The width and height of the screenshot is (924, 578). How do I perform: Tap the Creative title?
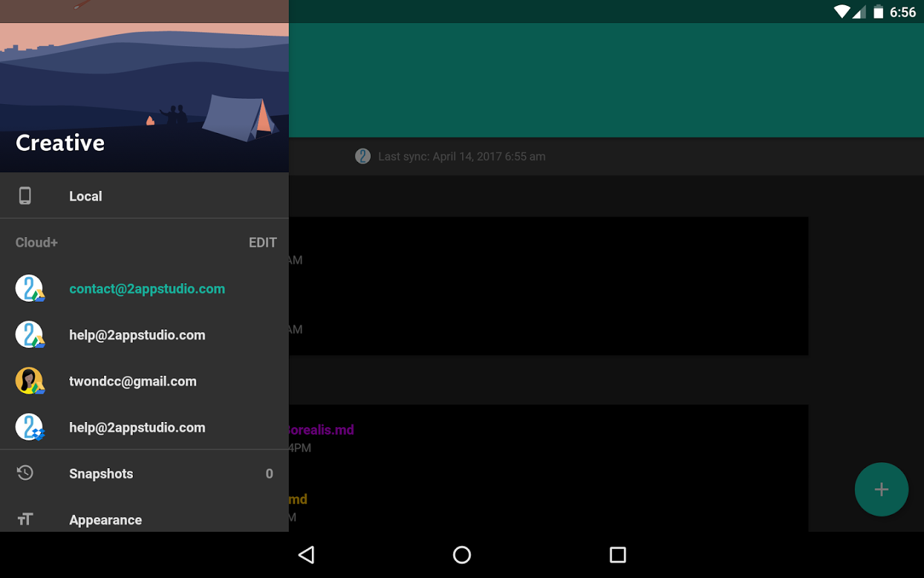[60, 143]
